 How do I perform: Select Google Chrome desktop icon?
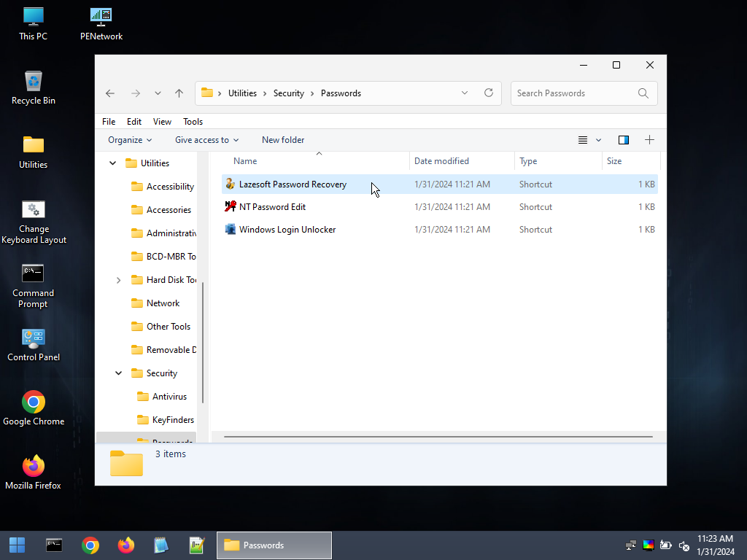click(x=34, y=408)
